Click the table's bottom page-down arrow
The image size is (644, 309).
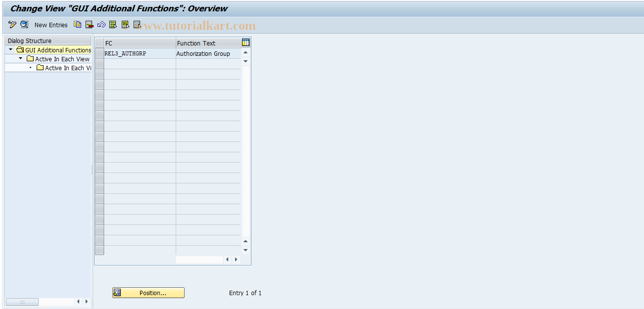click(246, 250)
